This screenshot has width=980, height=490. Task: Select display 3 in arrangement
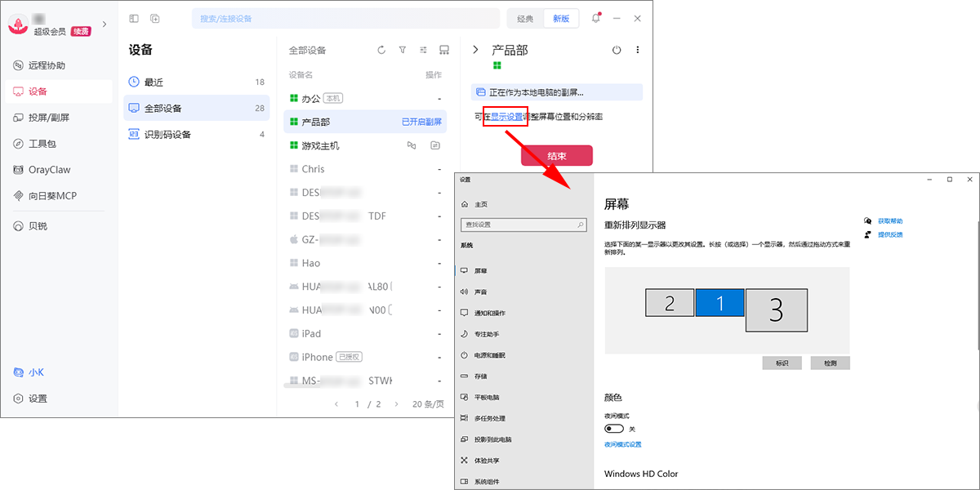click(x=777, y=310)
